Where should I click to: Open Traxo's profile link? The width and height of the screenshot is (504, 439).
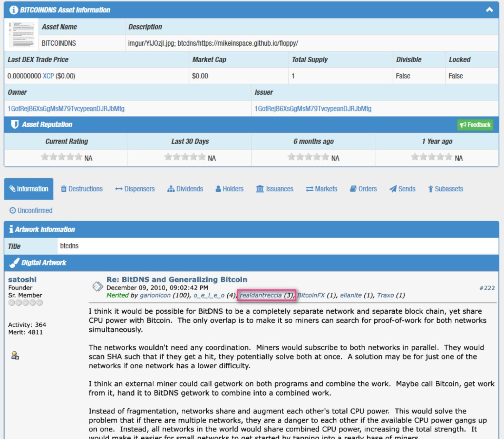click(386, 295)
